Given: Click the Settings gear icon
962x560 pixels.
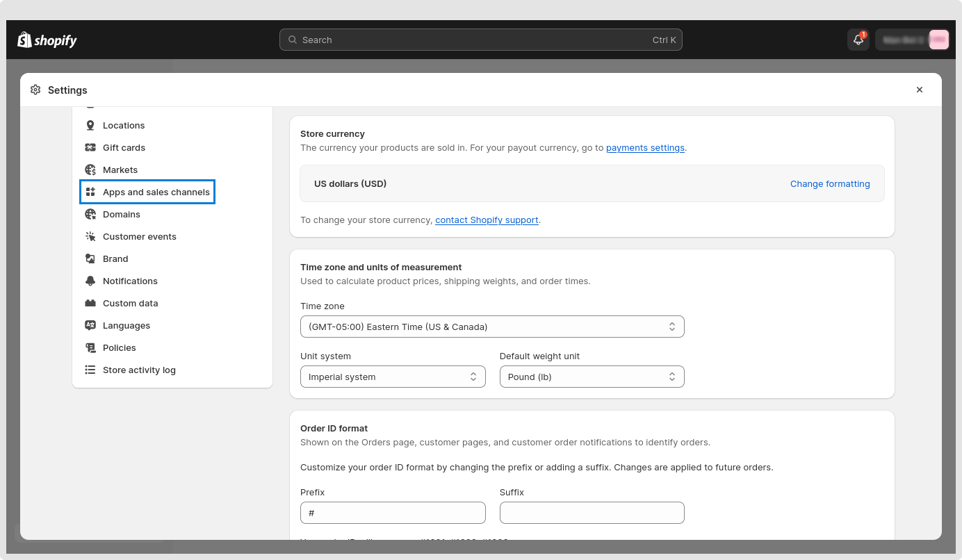Looking at the screenshot, I should point(35,90).
